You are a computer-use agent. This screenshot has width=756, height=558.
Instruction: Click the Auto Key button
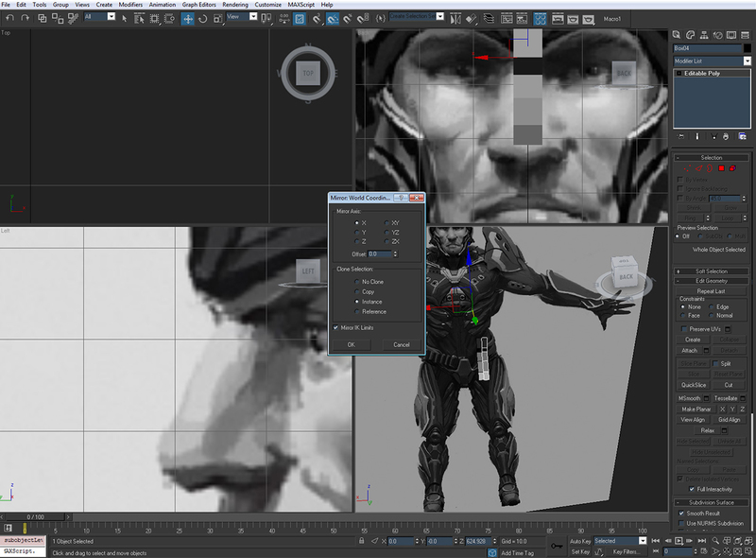(580, 541)
